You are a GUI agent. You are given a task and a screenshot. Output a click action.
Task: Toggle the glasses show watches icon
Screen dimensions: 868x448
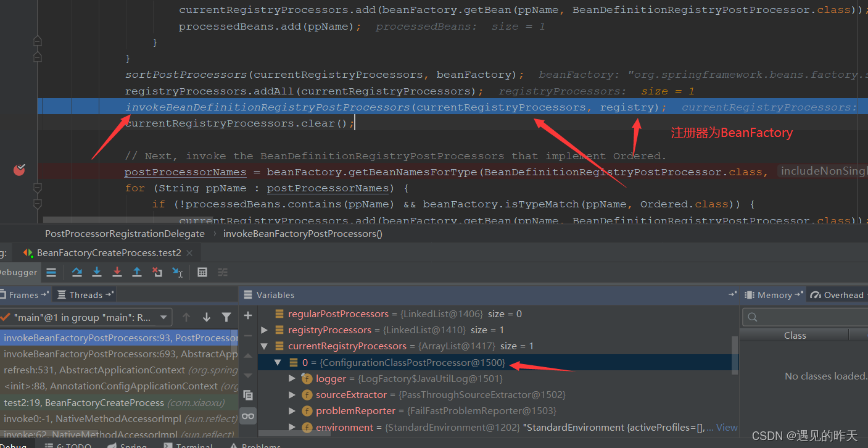[x=248, y=416]
